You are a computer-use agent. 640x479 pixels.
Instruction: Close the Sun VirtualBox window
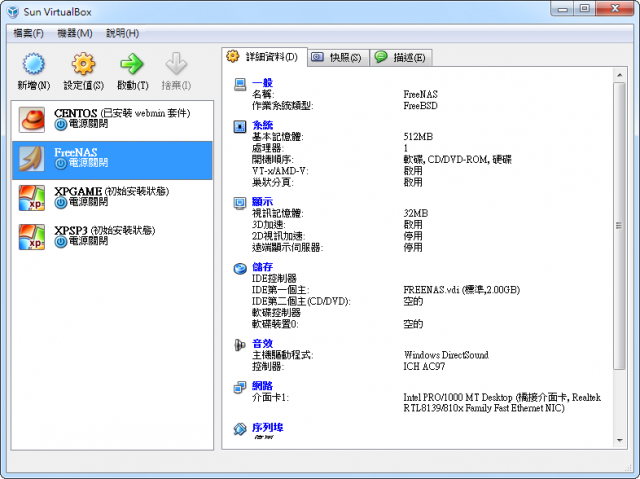(x=615, y=9)
